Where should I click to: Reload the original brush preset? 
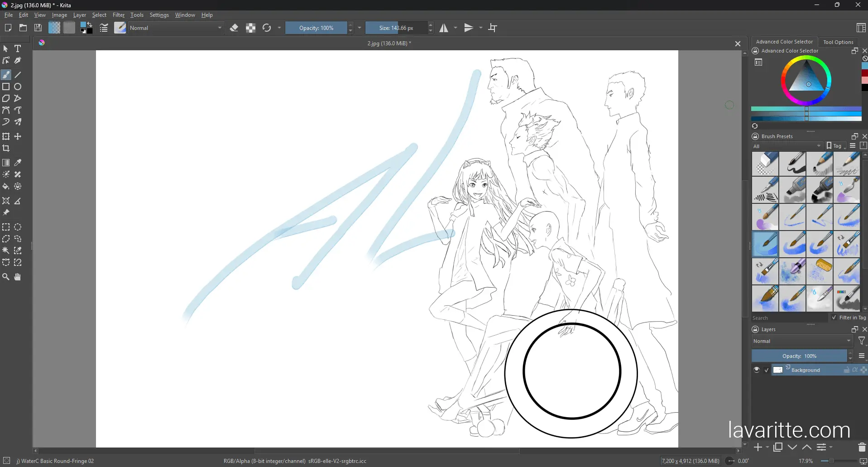267,28
